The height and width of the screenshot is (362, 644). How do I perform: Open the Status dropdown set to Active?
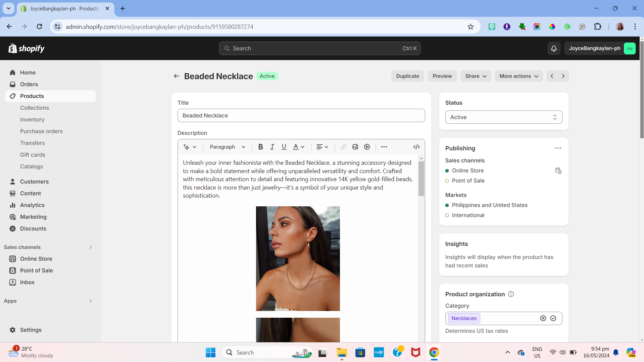(503, 117)
